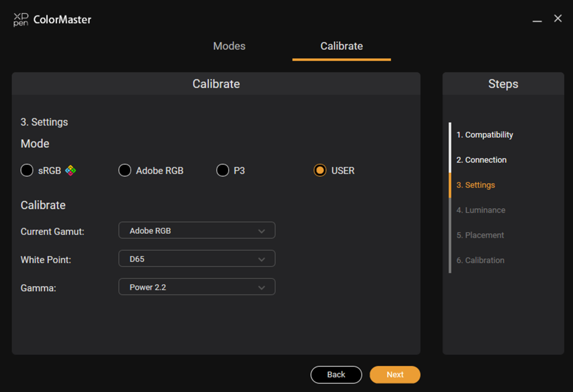Select the sRGB mode radio button
Image resolution: width=573 pixels, height=392 pixels.
coord(27,170)
